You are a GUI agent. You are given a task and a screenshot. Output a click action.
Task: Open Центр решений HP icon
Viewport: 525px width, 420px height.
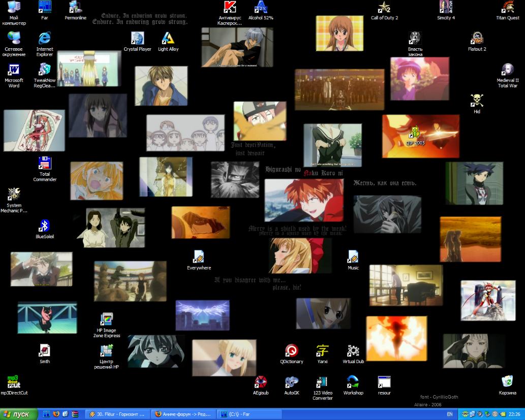coord(106,357)
